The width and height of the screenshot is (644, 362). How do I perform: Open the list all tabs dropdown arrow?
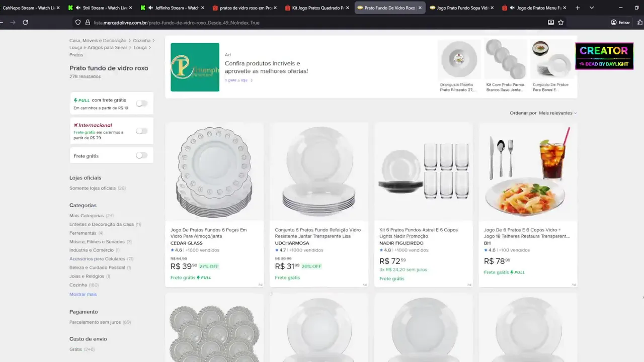tap(592, 8)
